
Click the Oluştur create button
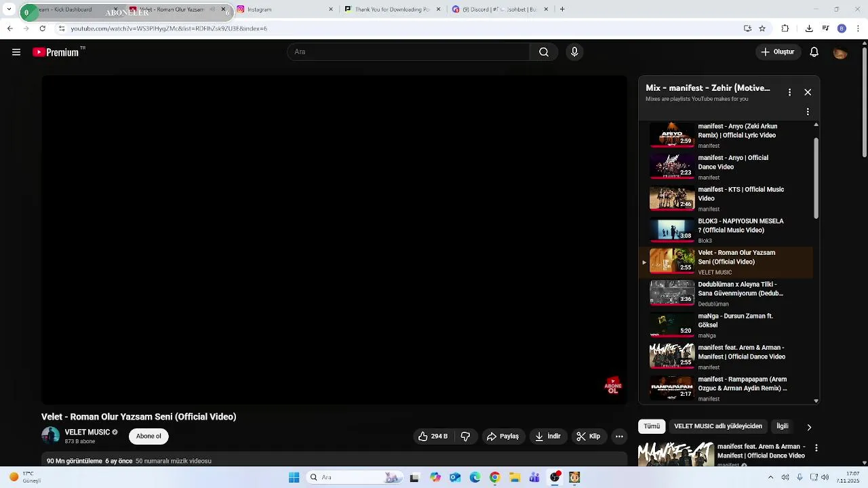pyautogui.click(x=778, y=52)
